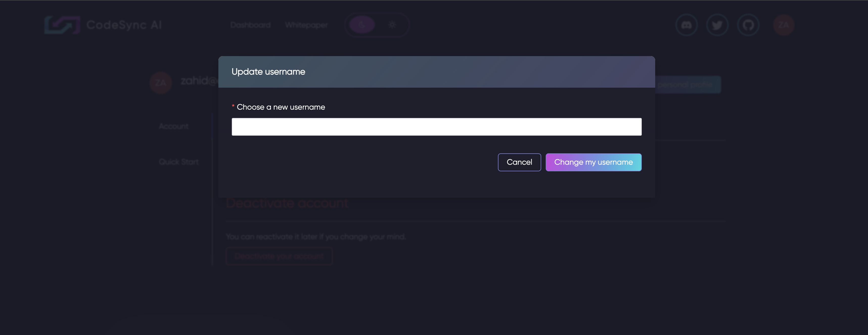Click the ZA profile avatar beside zahid email
Viewport: 868px width, 335px height.
(x=161, y=83)
